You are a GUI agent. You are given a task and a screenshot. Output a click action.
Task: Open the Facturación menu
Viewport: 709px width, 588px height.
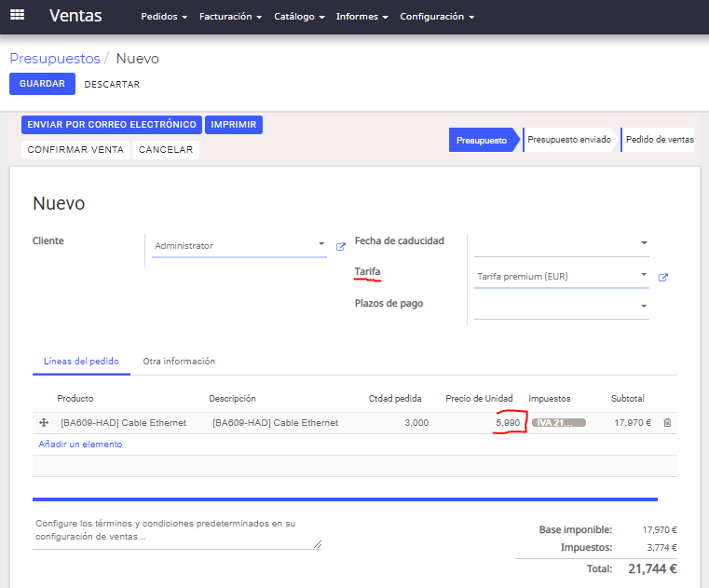[x=230, y=17]
